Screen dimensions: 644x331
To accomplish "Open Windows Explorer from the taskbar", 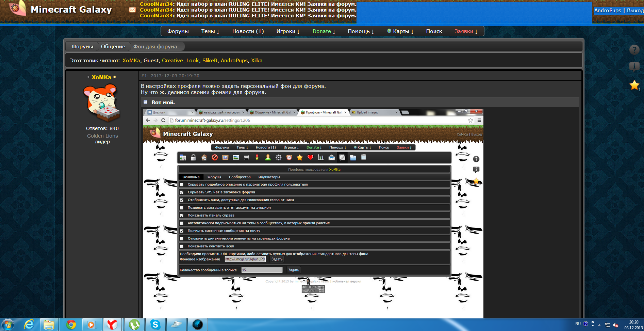I will (49, 325).
